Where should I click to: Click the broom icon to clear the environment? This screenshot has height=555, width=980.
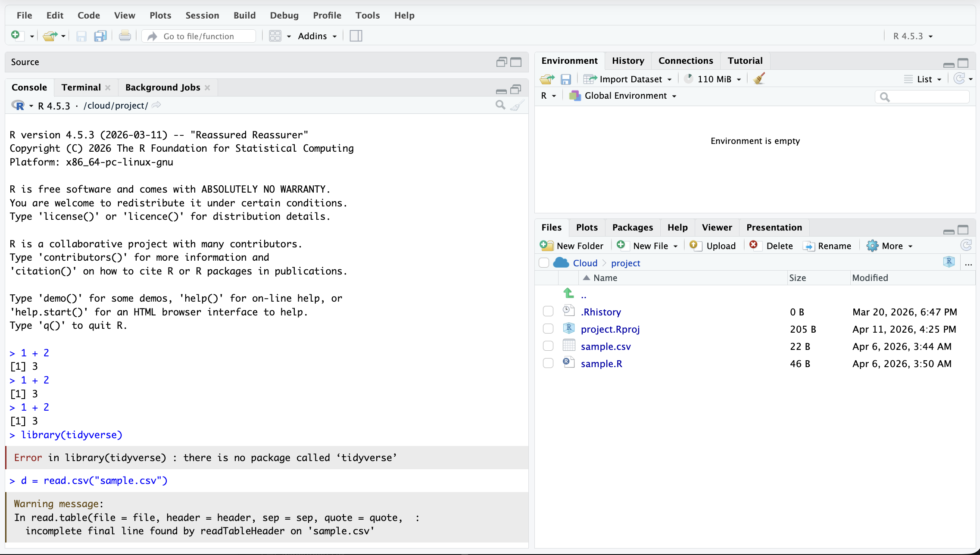[x=759, y=79]
